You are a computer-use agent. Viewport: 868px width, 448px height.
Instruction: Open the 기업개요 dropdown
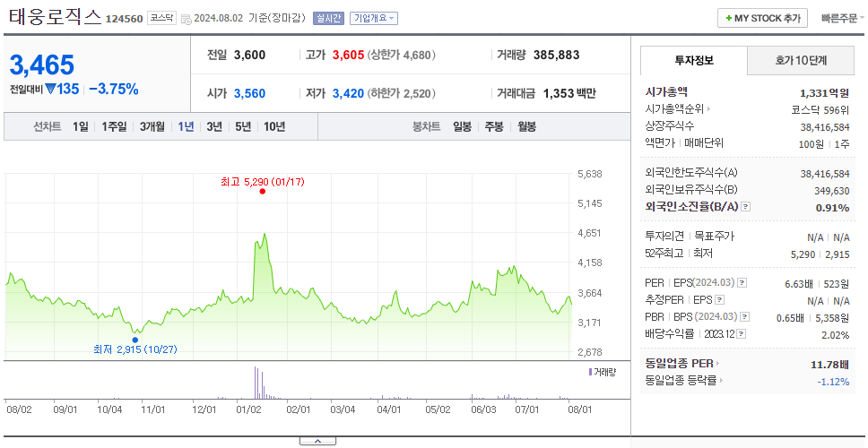374,18
